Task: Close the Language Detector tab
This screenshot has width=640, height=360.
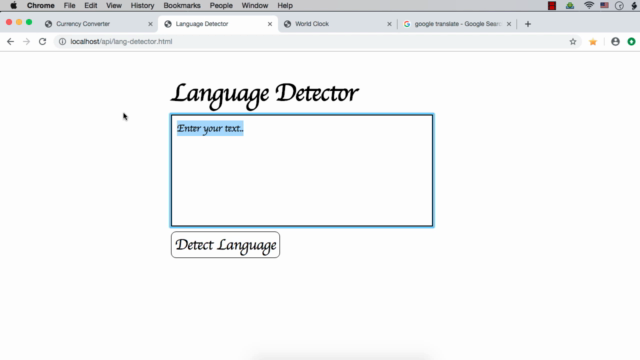Action: pyautogui.click(x=270, y=24)
